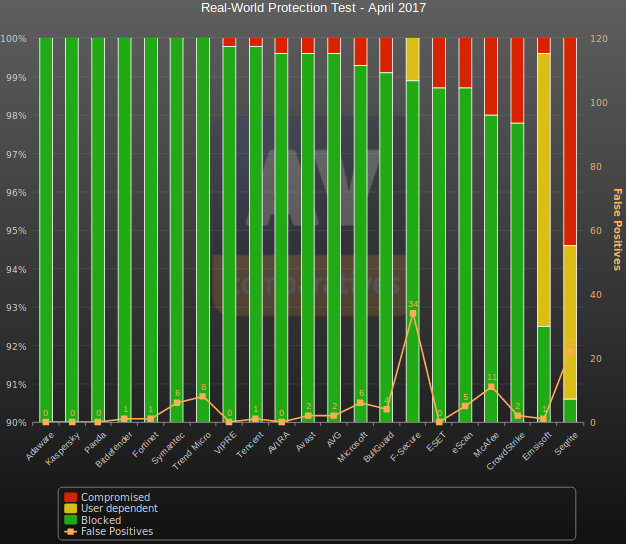The image size is (626, 544).
Task: Click the McAfee axis label
Action: tap(486, 445)
